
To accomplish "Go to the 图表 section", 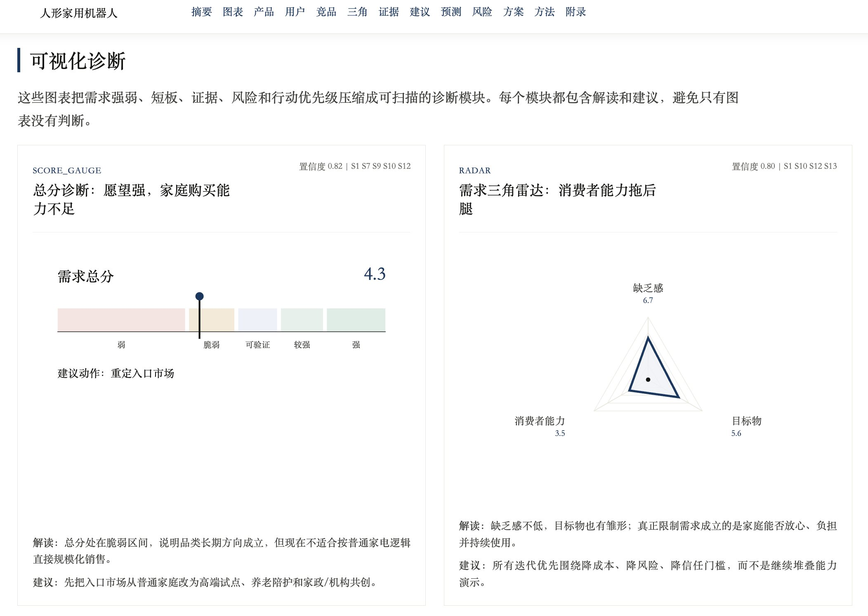I will 233,12.
